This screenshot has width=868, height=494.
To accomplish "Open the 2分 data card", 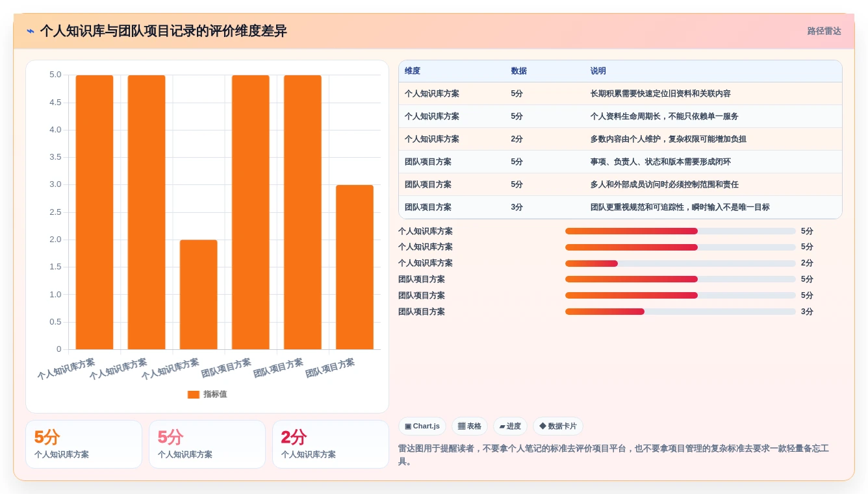I will click(x=331, y=444).
